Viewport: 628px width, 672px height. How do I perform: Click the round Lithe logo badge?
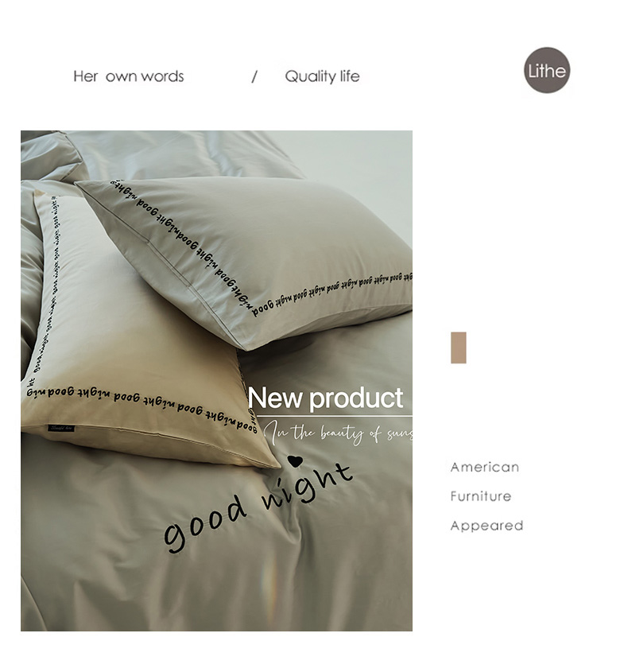tap(547, 70)
